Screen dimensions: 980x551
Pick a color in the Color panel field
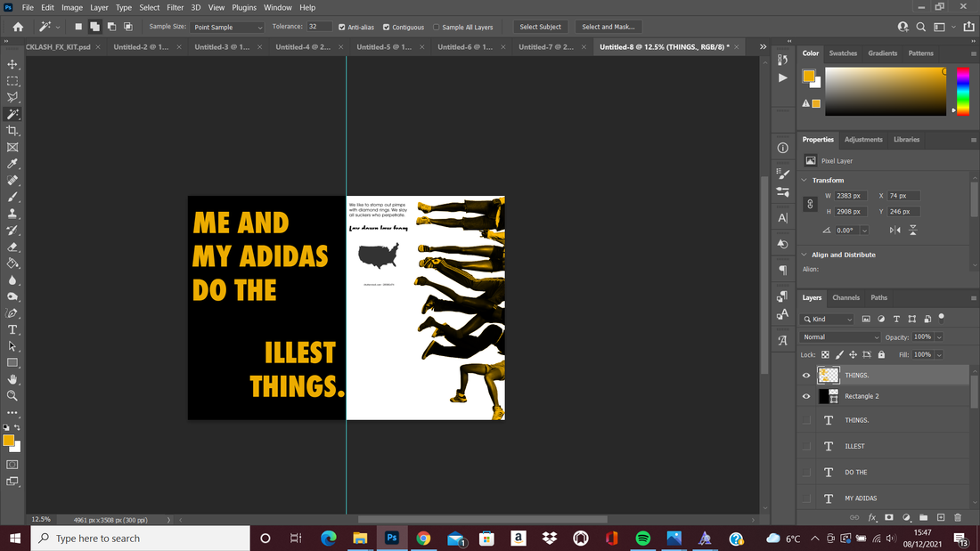pyautogui.click(x=886, y=91)
